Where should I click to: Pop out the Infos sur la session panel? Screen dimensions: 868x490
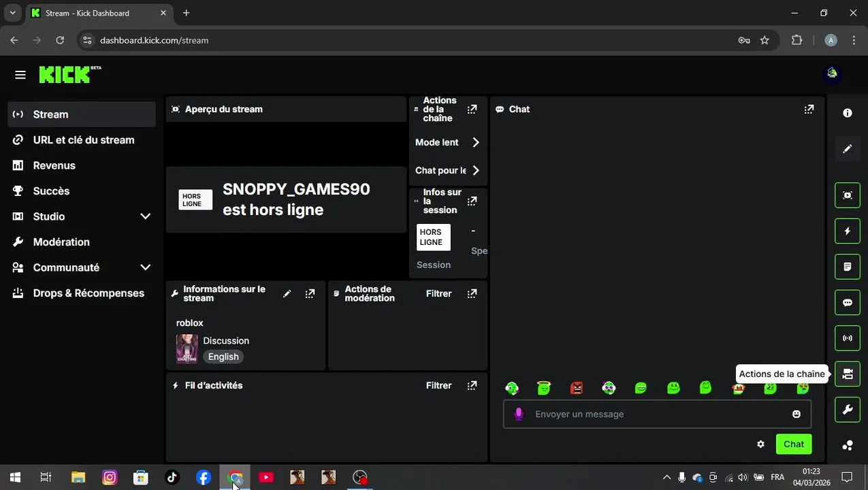472,201
